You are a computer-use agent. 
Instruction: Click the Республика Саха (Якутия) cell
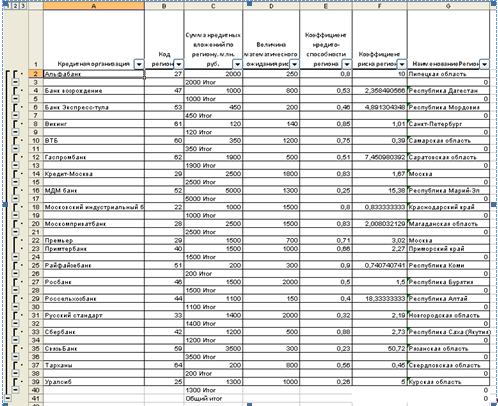click(x=448, y=332)
